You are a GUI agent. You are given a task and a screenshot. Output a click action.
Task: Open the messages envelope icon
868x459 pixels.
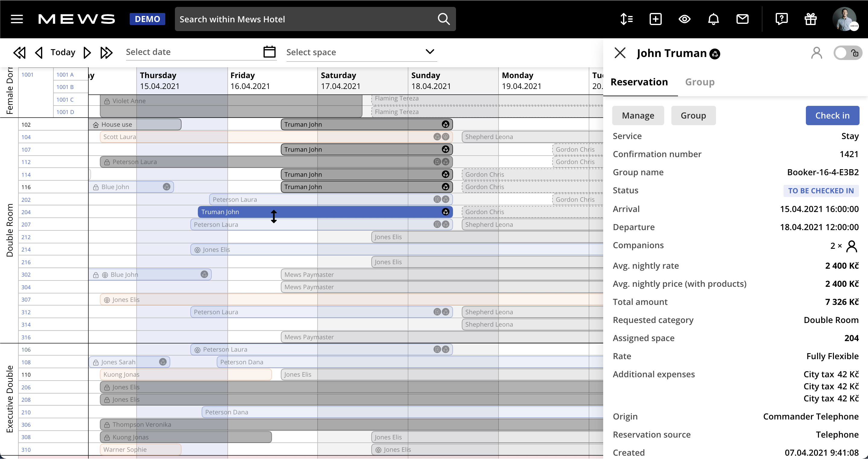click(x=743, y=19)
